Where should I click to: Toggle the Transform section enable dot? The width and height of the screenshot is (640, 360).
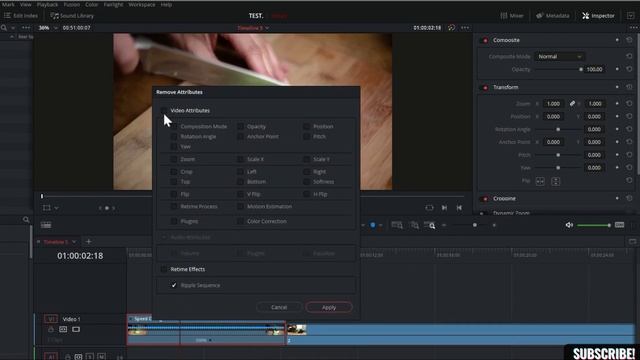(485, 87)
